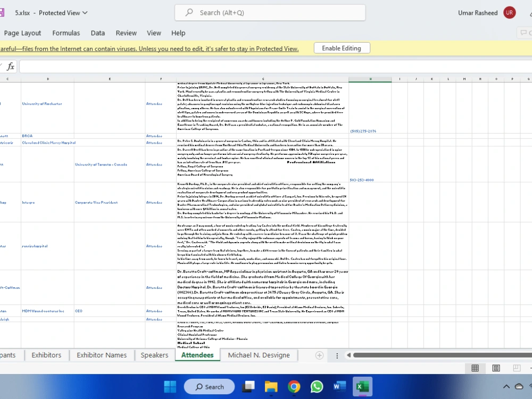Open the Review ribbon tab
Screen dimensions: 532x399
coord(126,33)
